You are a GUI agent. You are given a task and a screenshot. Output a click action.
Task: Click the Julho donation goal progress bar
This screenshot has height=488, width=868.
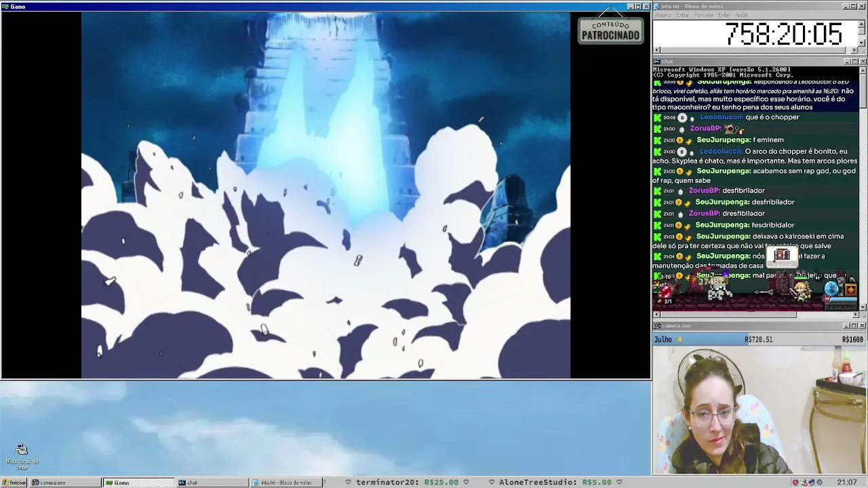[x=759, y=339]
